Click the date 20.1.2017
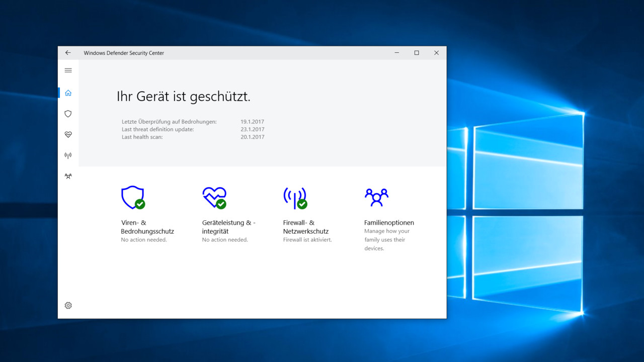This screenshot has width=644, height=362. pos(252,137)
